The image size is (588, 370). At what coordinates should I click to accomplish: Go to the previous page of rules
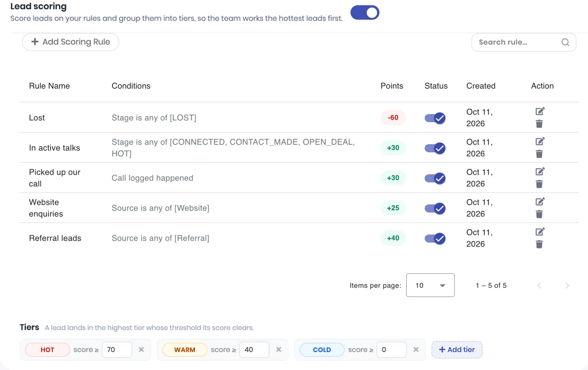coord(539,286)
